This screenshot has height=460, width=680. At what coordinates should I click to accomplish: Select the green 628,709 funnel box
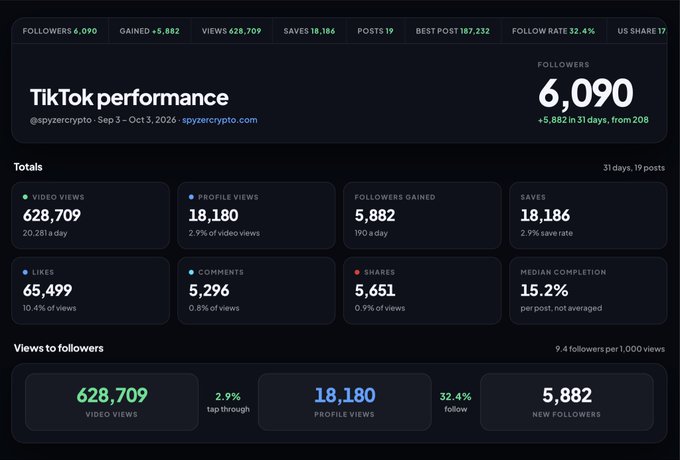(112, 402)
